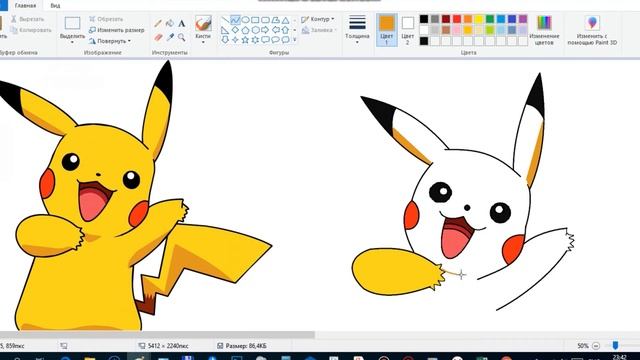Screen dimensions: 640x360
Task: Switch to the Главная ribbon tab
Action: pyautogui.click(x=25, y=6)
